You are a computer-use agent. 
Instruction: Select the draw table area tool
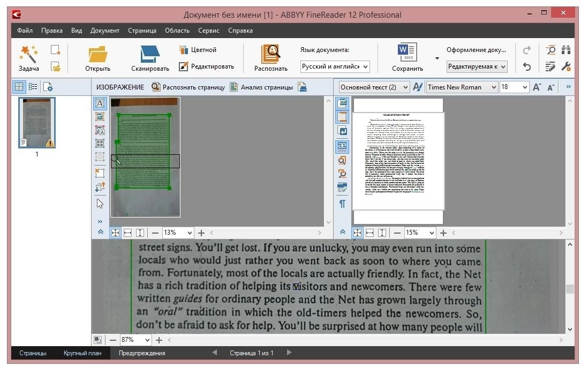(x=100, y=143)
